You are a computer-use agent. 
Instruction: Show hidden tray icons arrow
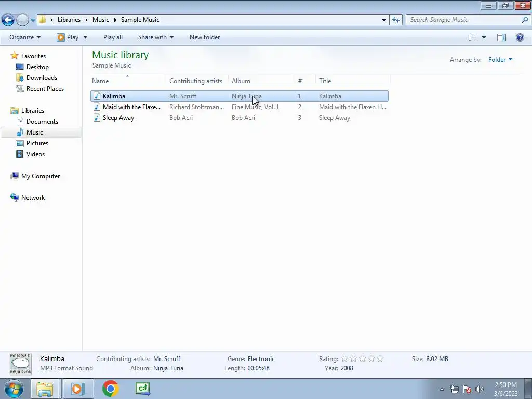(442, 389)
